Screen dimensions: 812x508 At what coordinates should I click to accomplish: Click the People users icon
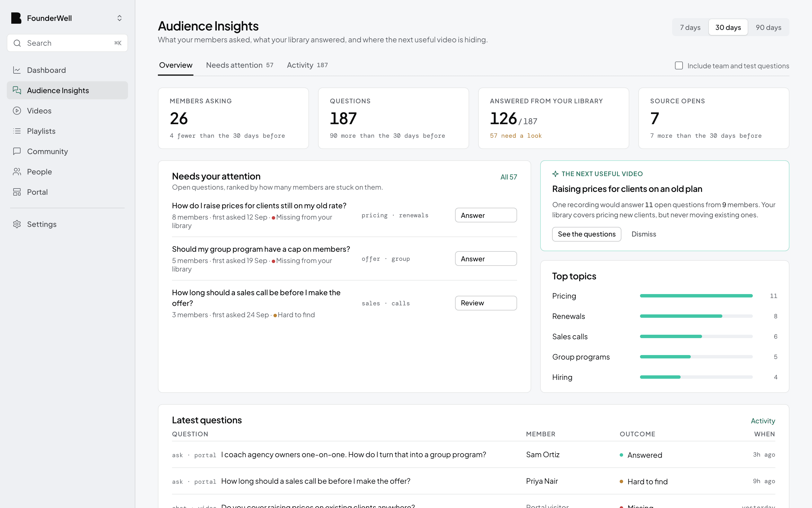click(17, 172)
